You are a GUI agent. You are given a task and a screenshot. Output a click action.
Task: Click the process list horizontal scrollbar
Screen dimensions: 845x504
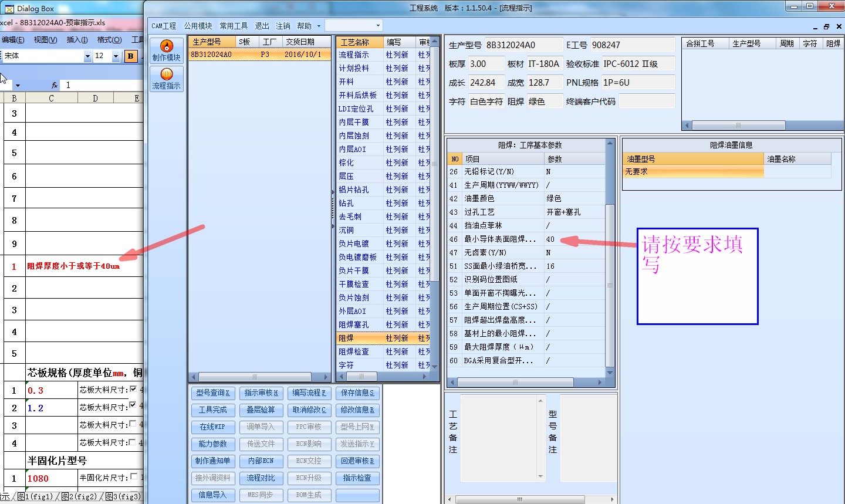pyautogui.click(x=383, y=377)
